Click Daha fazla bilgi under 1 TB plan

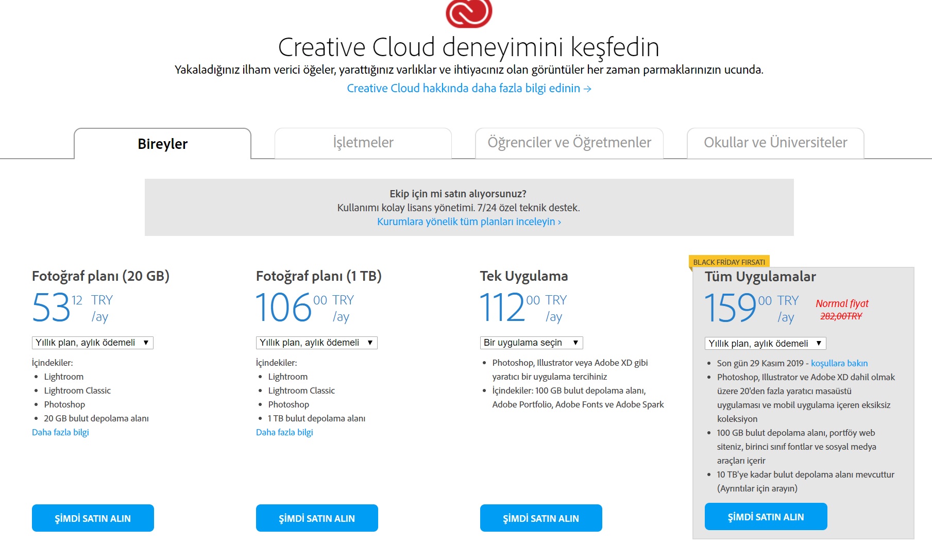pos(284,432)
